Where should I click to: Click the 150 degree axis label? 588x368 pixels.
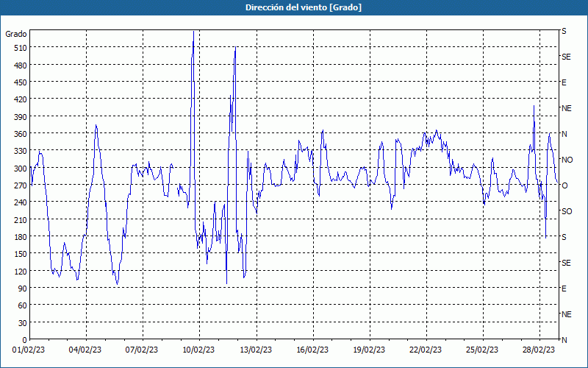(20, 254)
